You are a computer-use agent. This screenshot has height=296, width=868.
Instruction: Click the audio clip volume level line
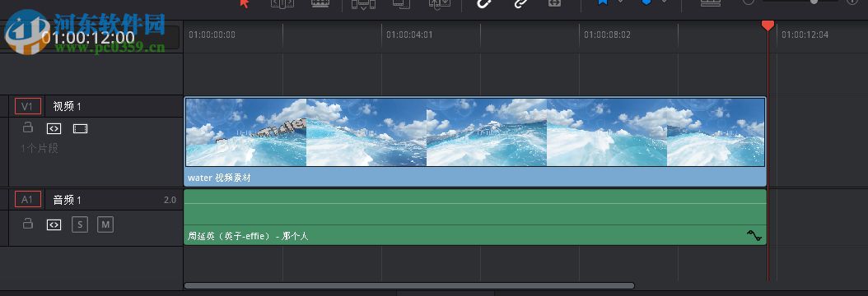coord(475,203)
